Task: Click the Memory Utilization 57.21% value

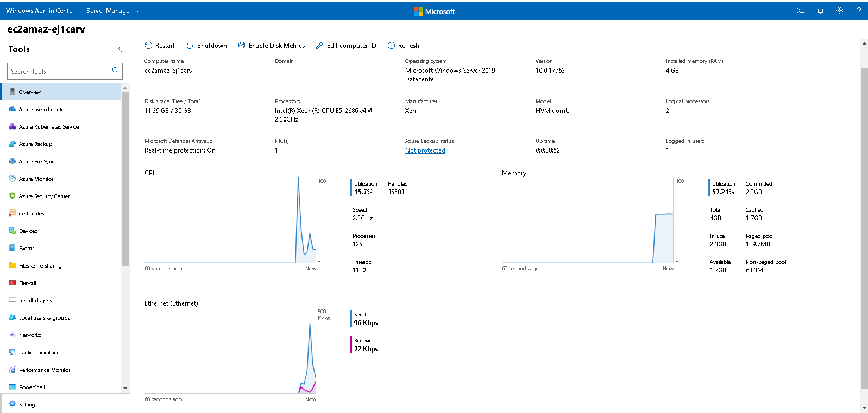Action: pyautogui.click(x=723, y=192)
